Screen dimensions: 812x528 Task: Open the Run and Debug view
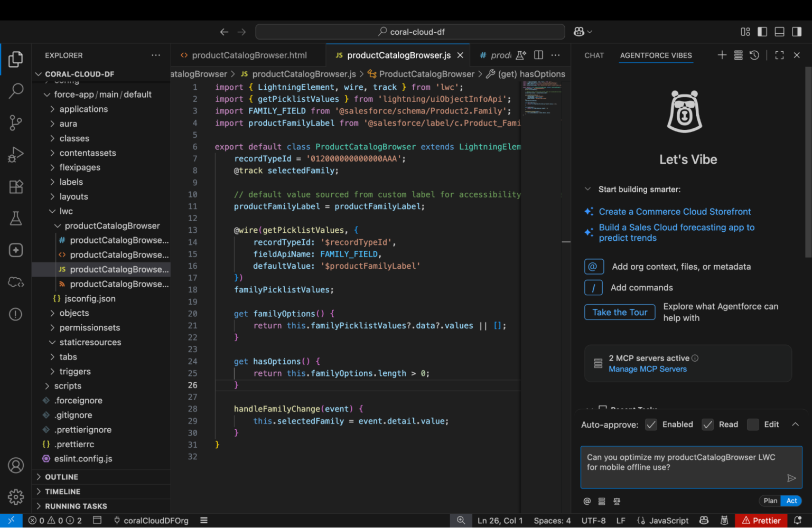coord(15,154)
